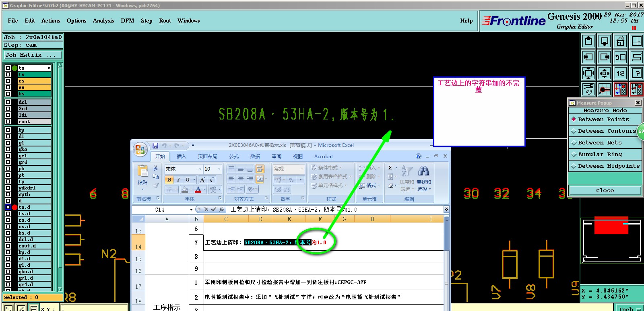Click the Home view icon in Genesis toolbar
644x311 pixels.
tap(621, 41)
